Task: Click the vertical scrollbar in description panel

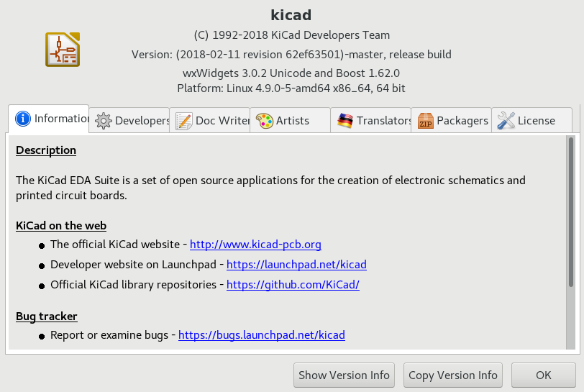Action: pyautogui.click(x=571, y=216)
